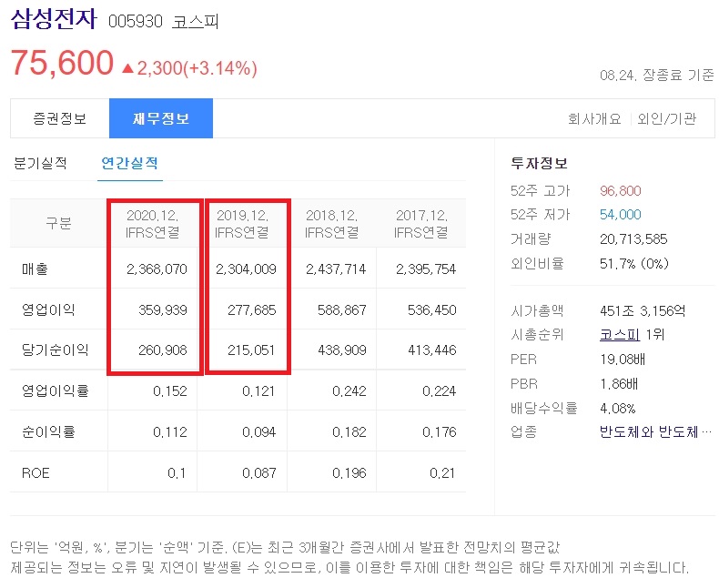
Task: Select the 재무정보 tab
Action: tap(161, 118)
